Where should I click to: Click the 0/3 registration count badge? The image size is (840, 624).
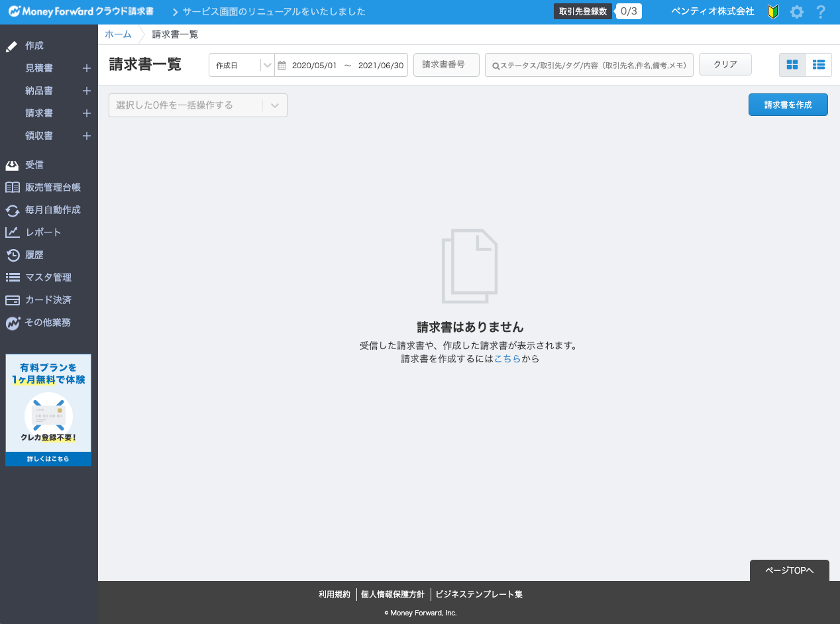click(x=629, y=11)
